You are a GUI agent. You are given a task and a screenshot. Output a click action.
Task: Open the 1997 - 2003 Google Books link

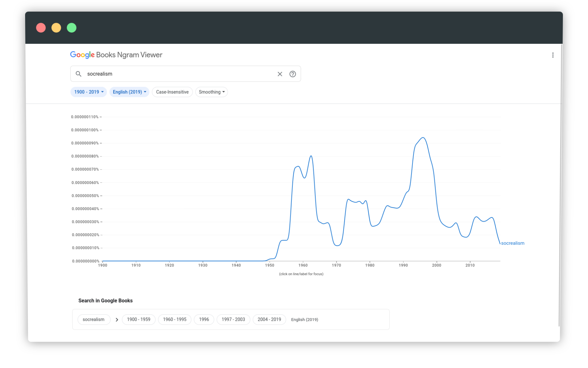pos(233,320)
